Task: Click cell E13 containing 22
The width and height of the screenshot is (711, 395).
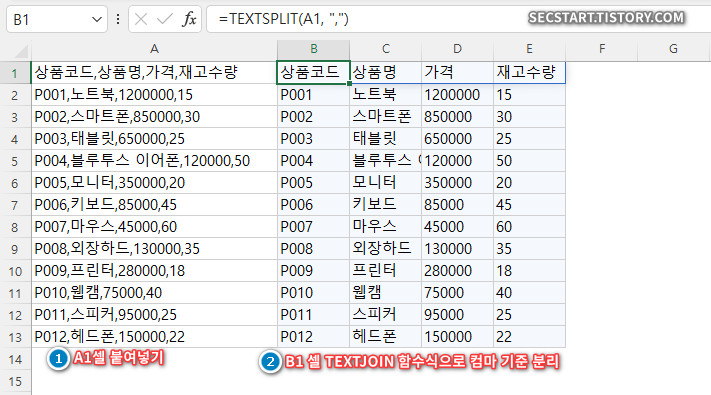Action: point(529,336)
